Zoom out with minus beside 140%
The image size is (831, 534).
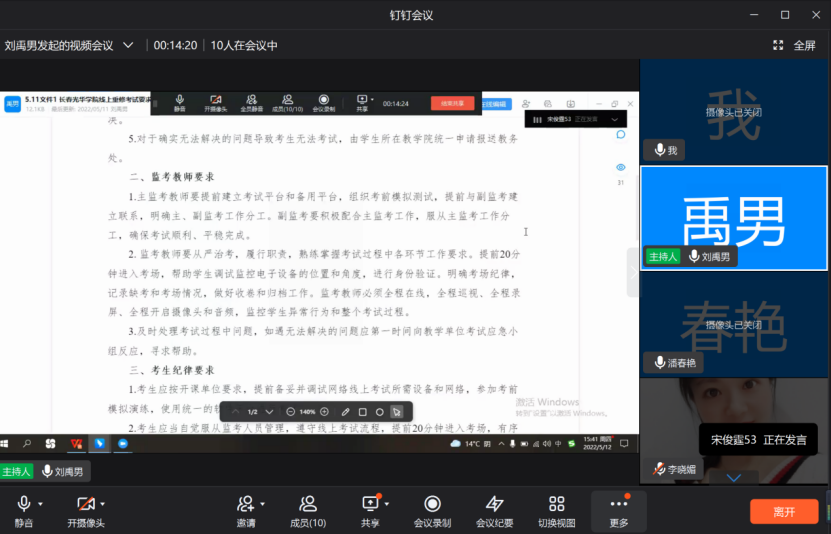[x=290, y=412]
